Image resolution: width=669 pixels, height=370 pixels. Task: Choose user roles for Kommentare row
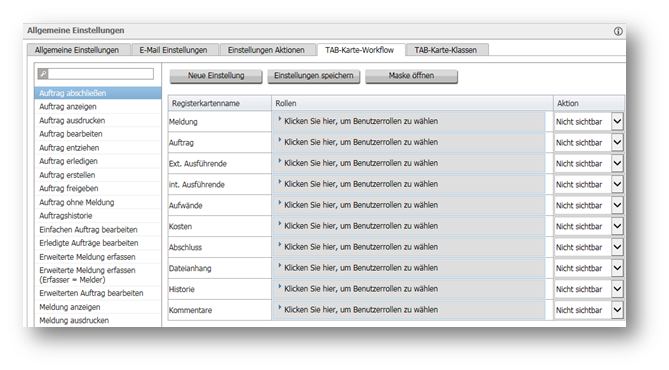click(x=409, y=309)
